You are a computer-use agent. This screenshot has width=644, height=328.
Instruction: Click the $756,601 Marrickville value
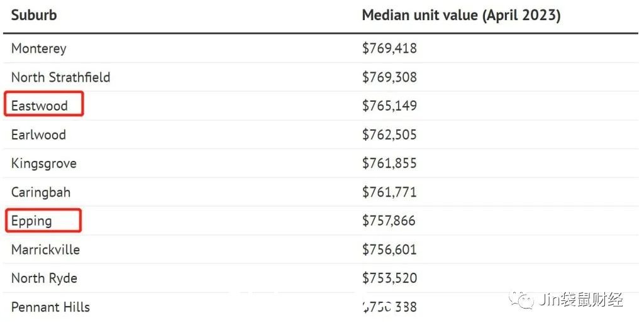point(389,249)
